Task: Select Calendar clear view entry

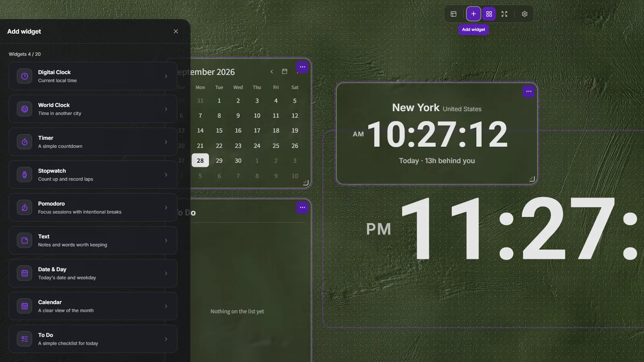Action: click(93, 306)
